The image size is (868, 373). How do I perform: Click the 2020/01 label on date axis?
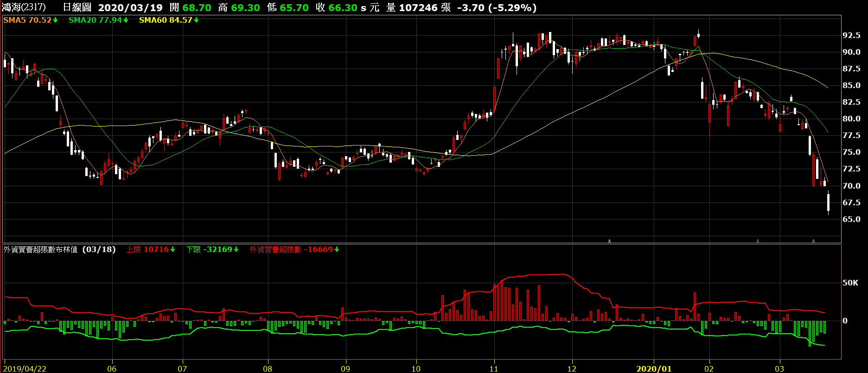pos(654,369)
